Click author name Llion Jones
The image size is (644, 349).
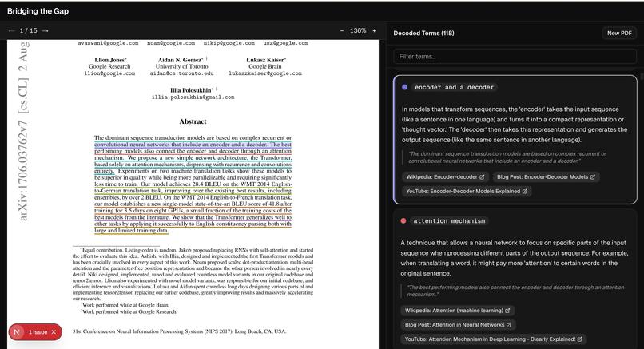[x=109, y=60]
